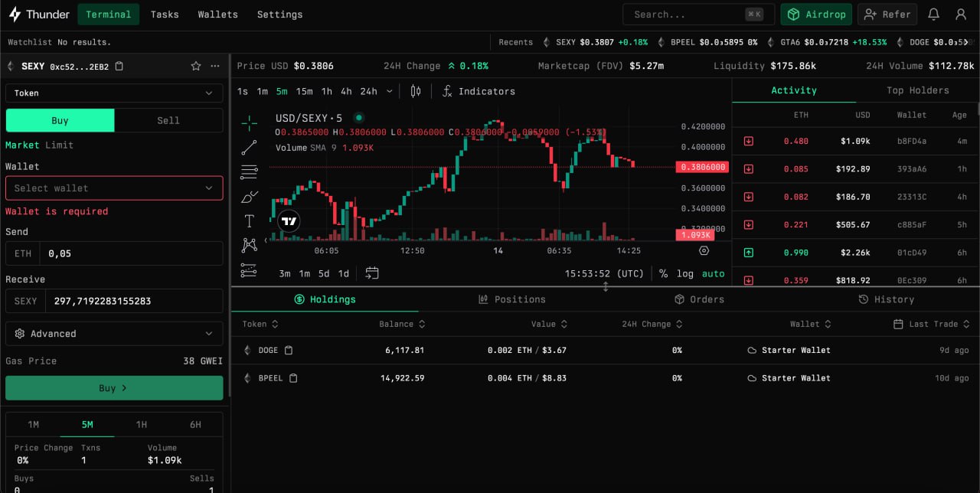Open the Select wallet dropdown

pyautogui.click(x=114, y=188)
